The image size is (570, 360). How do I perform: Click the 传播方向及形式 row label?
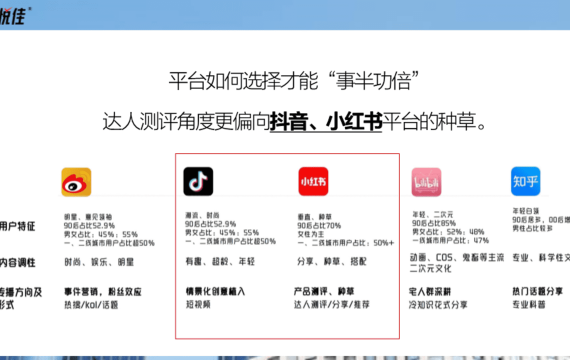click(21, 298)
